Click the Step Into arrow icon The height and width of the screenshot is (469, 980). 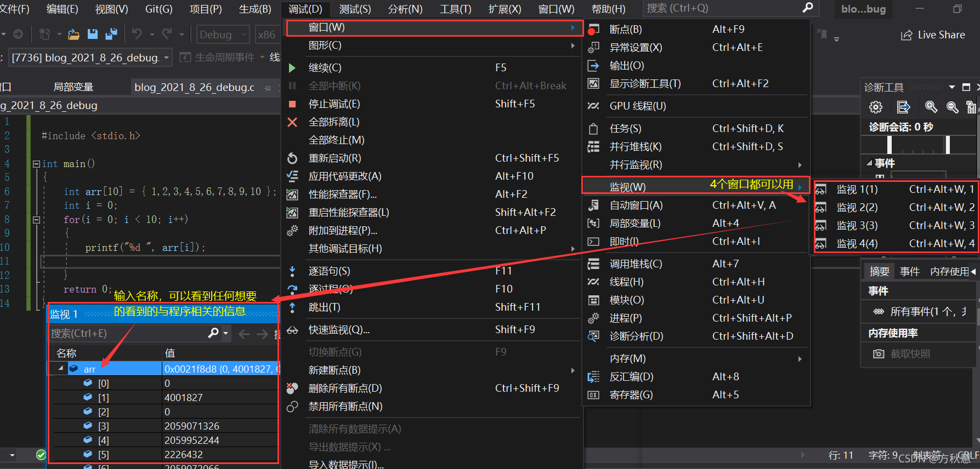(x=292, y=271)
